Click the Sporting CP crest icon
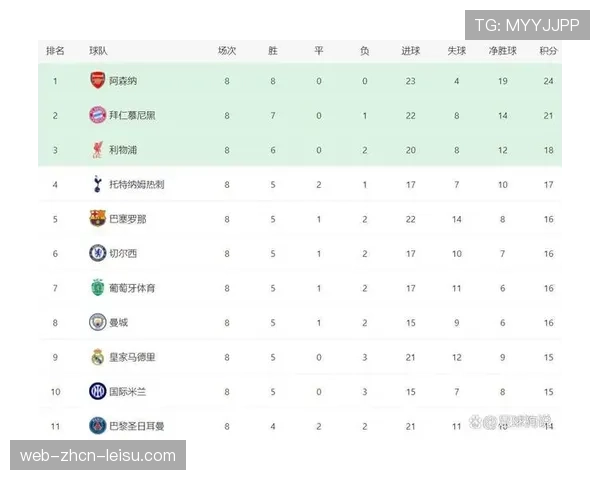 [97, 288]
